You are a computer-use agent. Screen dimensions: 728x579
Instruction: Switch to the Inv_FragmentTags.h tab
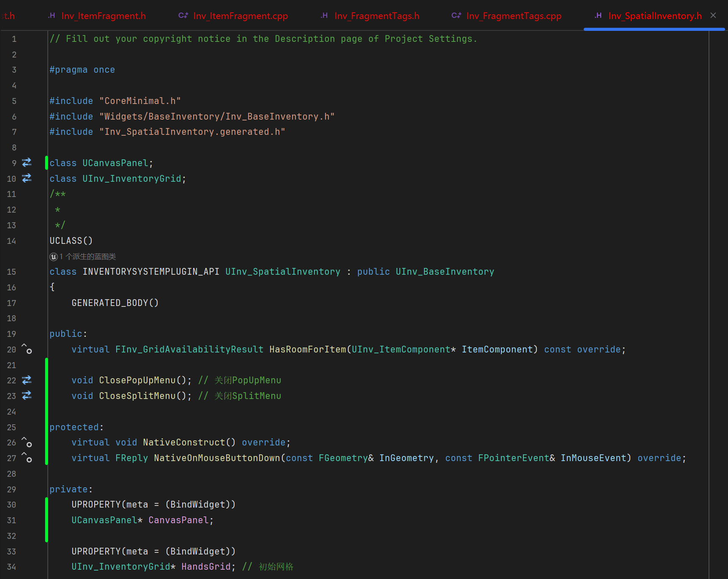(x=377, y=16)
